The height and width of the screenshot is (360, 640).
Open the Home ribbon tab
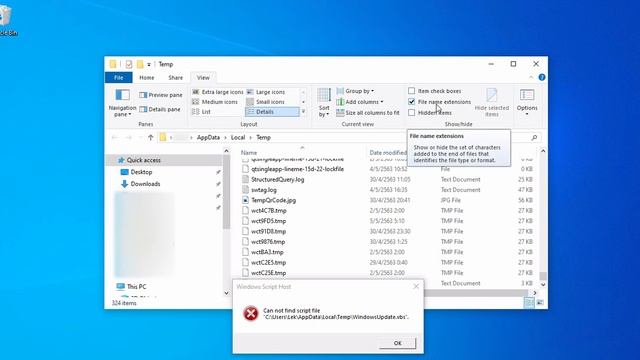147,78
